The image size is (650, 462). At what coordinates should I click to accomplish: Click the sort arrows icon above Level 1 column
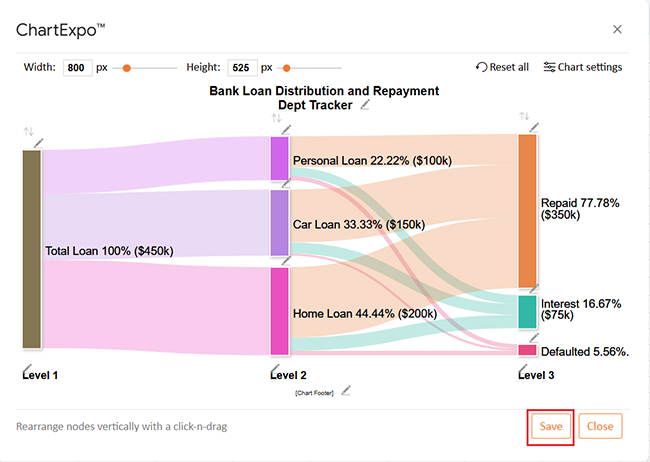tap(29, 132)
